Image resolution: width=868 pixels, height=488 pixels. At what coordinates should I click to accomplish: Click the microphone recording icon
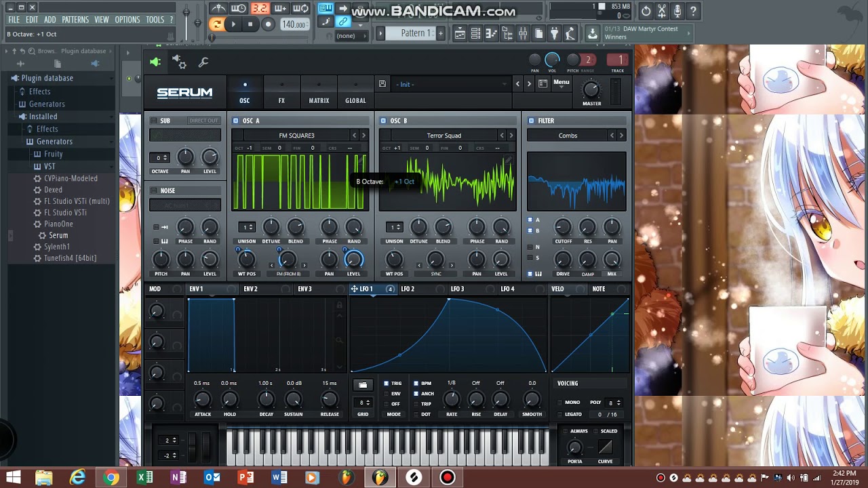pyautogui.click(x=677, y=11)
